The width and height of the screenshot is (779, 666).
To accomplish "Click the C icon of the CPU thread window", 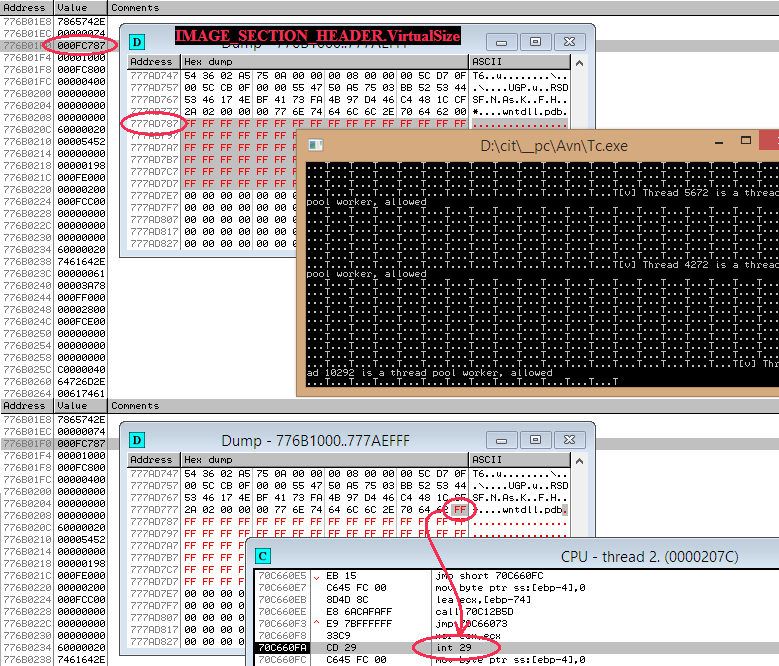I will (263, 555).
